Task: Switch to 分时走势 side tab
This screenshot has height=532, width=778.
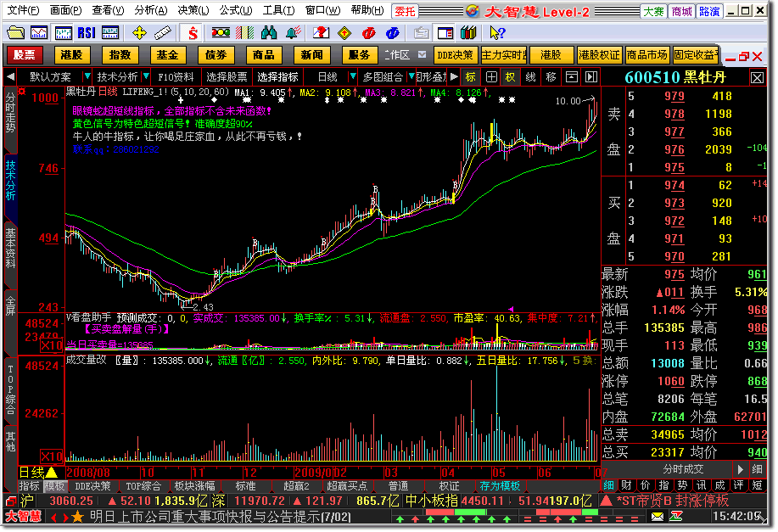Action: click(x=10, y=118)
